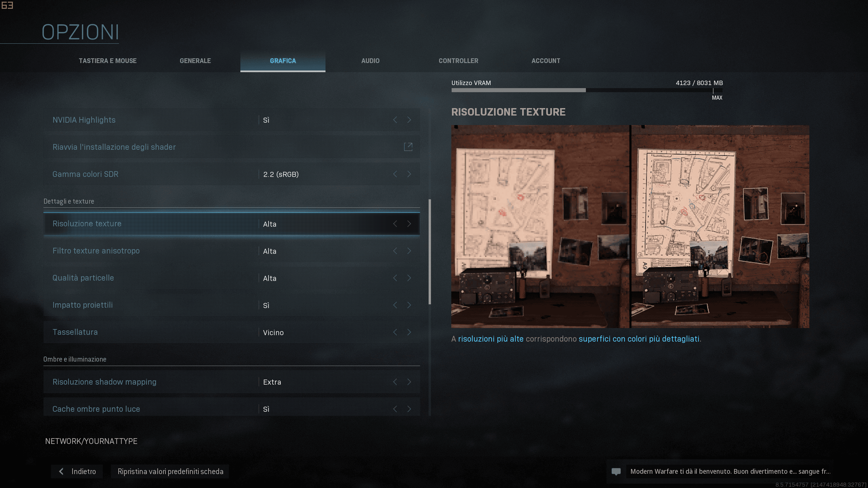Open TASTIERA E MOUSE settings

(x=108, y=60)
